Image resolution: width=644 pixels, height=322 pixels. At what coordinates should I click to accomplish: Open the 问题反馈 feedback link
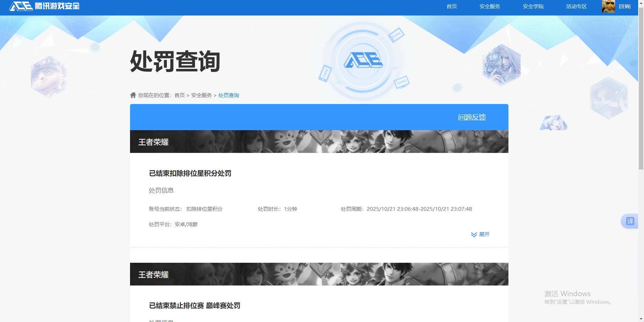click(x=472, y=117)
